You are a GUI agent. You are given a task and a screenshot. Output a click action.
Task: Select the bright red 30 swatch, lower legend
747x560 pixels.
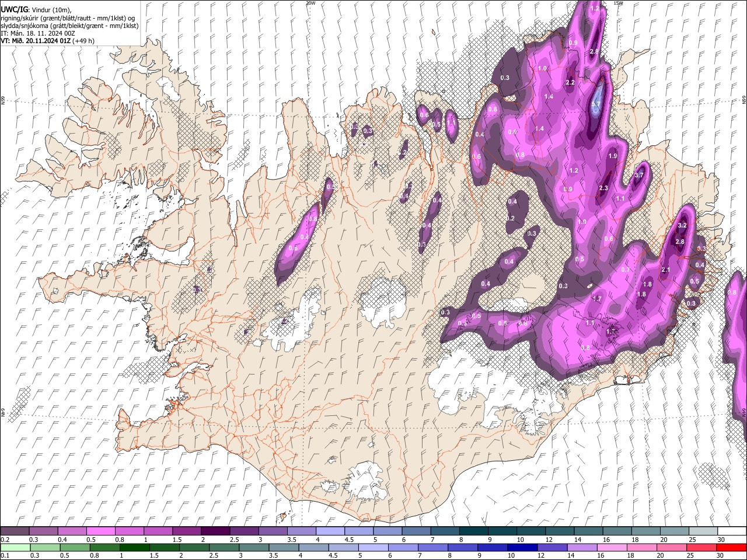point(731,547)
